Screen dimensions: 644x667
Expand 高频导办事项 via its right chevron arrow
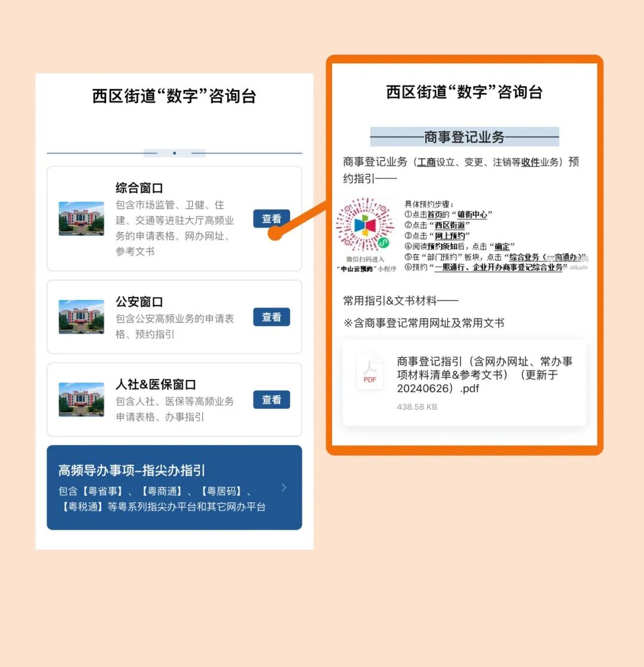pyautogui.click(x=284, y=487)
